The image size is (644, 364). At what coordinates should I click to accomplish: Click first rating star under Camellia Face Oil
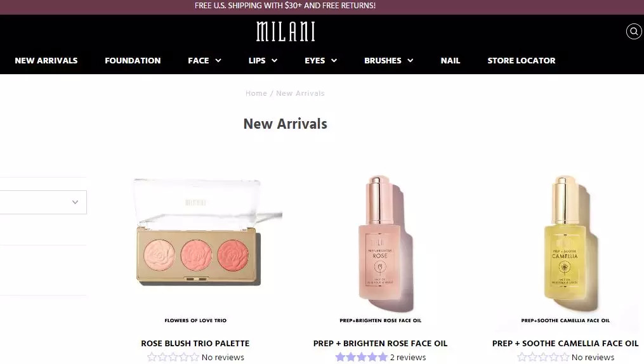coord(522,357)
